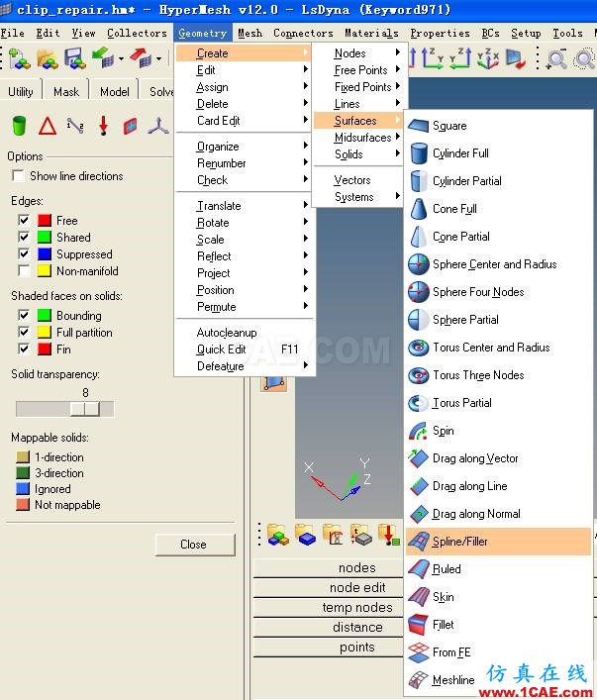597x700 pixels.
Task: Toggle the Shared edges checkbox
Action: 24,237
